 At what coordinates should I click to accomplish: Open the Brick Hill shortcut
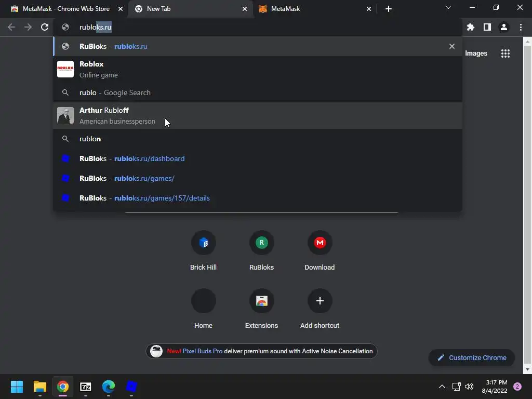[x=204, y=250]
